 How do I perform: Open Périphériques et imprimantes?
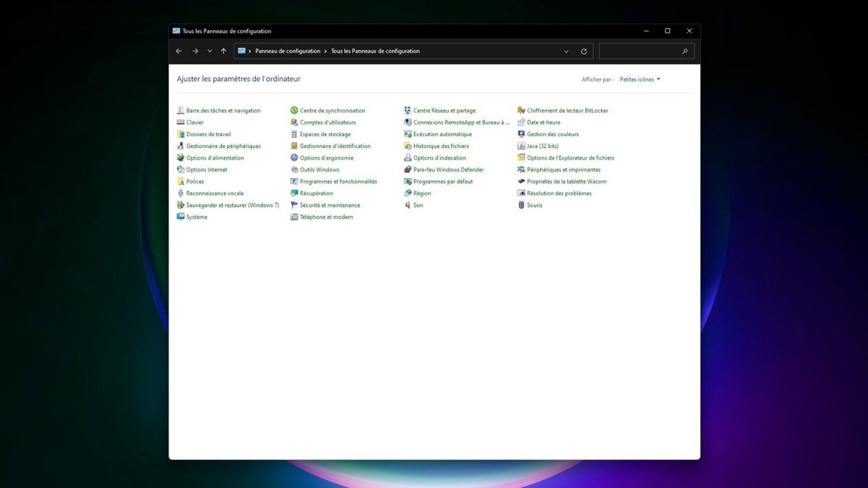click(563, 170)
